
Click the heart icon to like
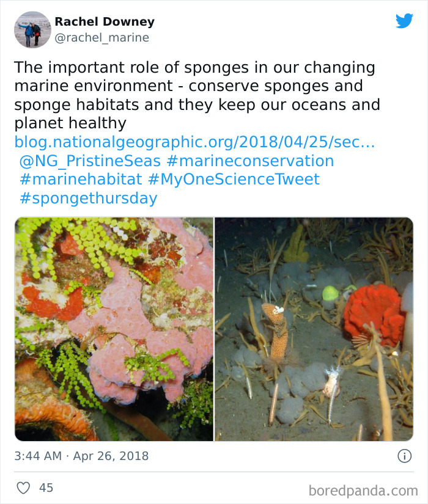(23, 485)
